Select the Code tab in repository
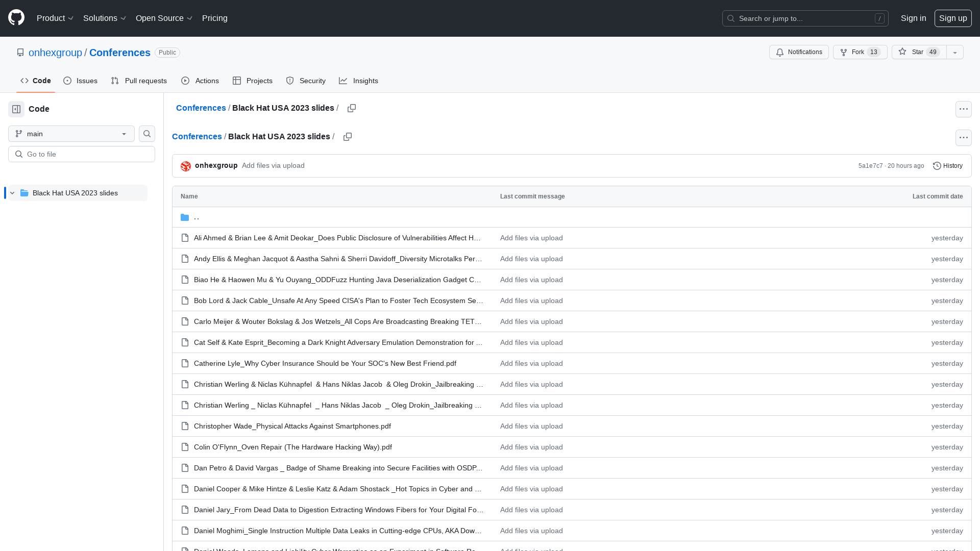Image resolution: width=980 pixels, height=551 pixels. point(35,81)
